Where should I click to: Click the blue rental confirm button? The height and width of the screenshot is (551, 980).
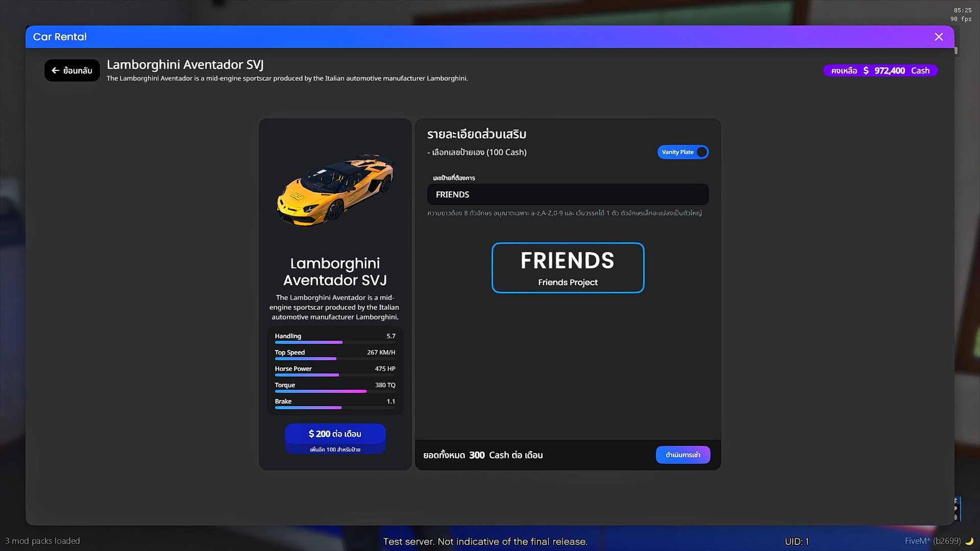click(683, 455)
